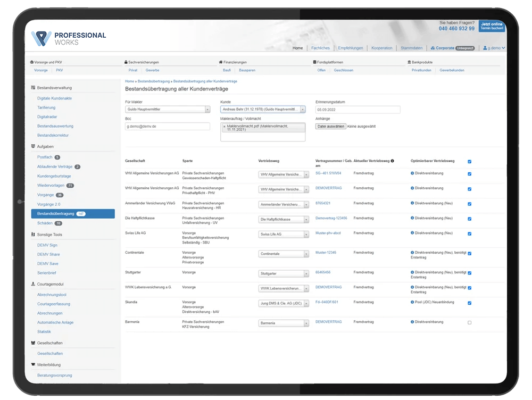Click the Weiterbildung section icon
This screenshot has height=400, width=532.
[x=33, y=364]
